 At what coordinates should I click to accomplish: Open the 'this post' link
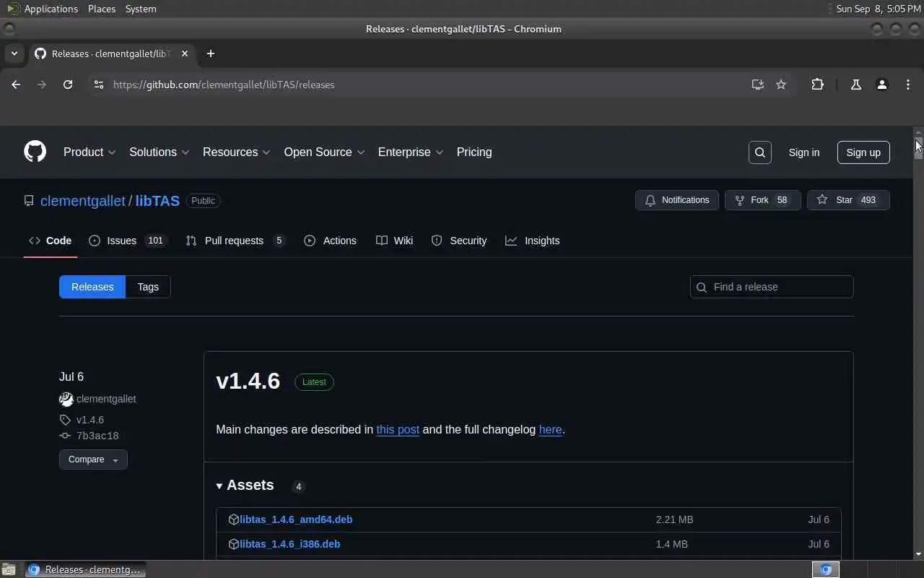point(398,429)
